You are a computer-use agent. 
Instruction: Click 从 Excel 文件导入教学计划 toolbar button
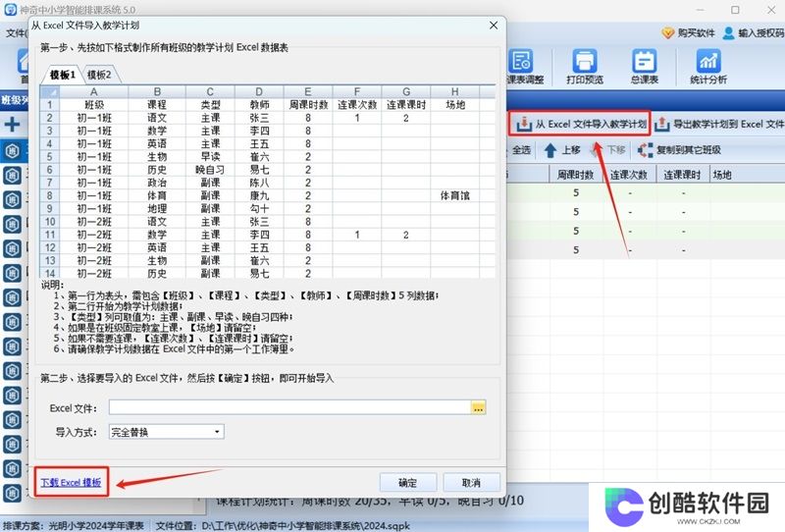[x=581, y=124]
